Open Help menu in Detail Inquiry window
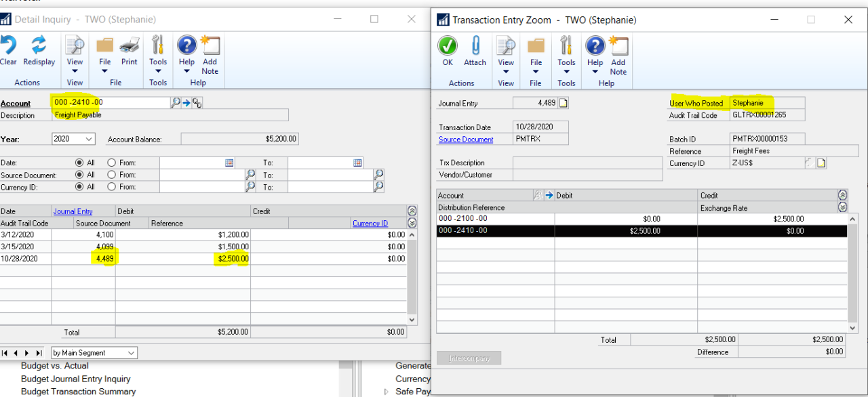Viewport: 868px width, 397px height. point(186,53)
